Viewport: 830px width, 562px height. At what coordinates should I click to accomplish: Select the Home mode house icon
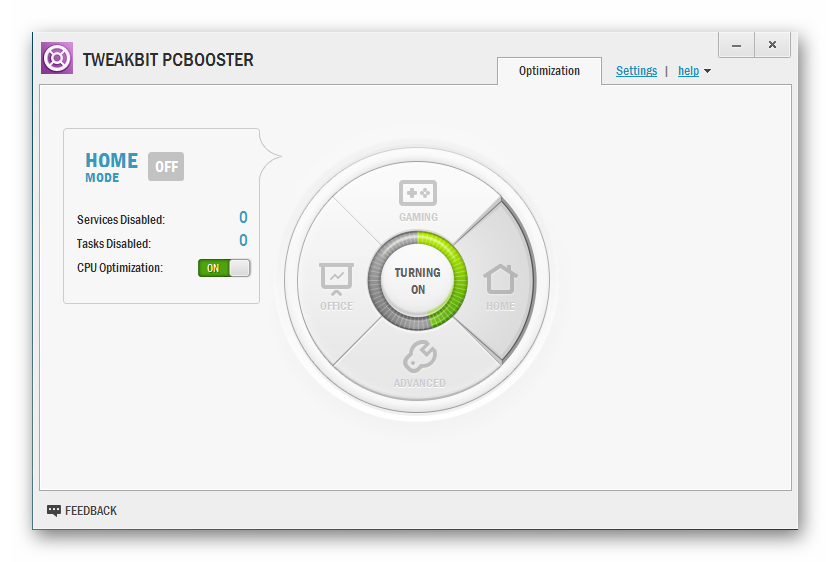[500, 279]
